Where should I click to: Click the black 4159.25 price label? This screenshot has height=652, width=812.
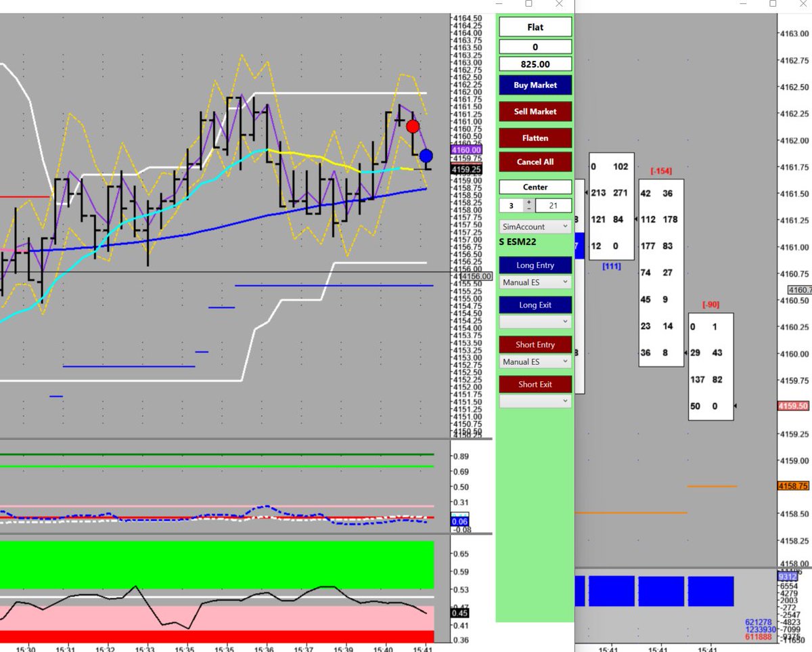click(x=466, y=169)
